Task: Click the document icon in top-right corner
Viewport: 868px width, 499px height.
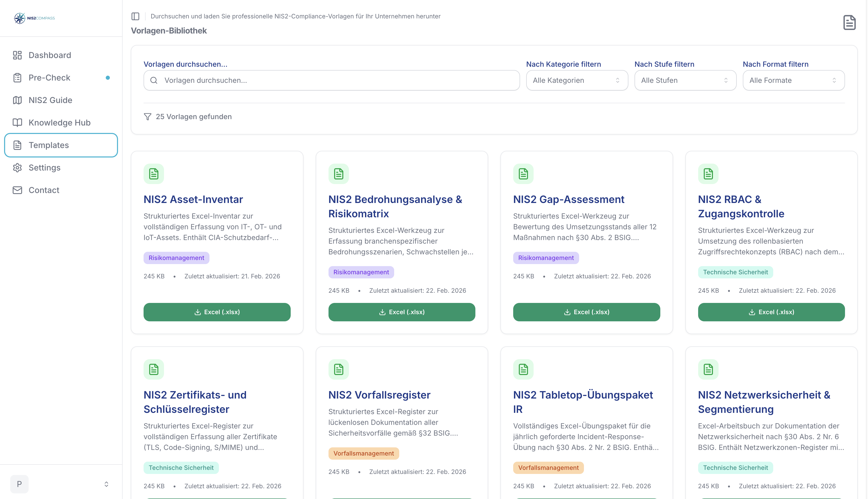Action: point(849,22)
